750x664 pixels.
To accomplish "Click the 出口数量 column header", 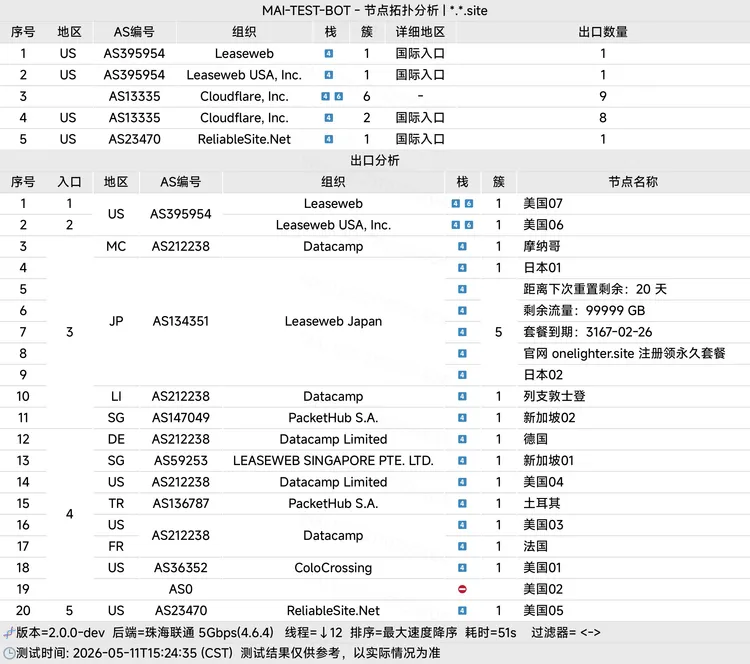I will coord(603,32).
